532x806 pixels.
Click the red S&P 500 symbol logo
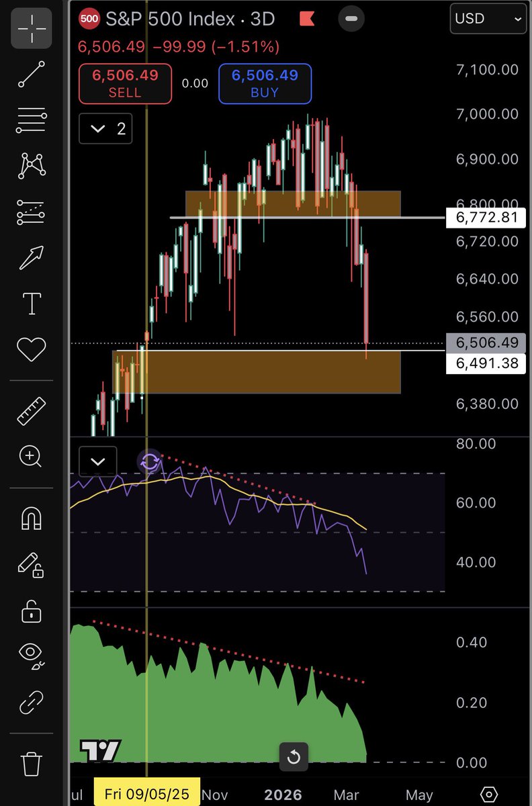click(88, 19)
